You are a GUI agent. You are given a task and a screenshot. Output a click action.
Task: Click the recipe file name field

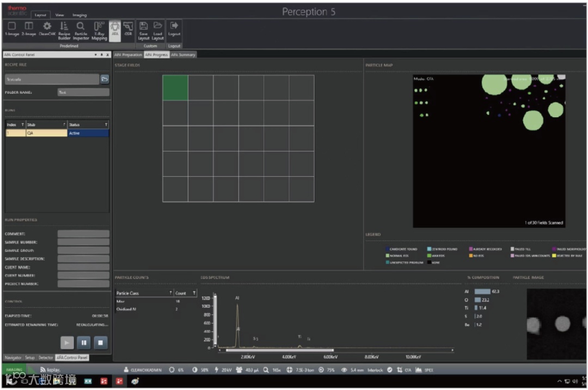point(52,79)
